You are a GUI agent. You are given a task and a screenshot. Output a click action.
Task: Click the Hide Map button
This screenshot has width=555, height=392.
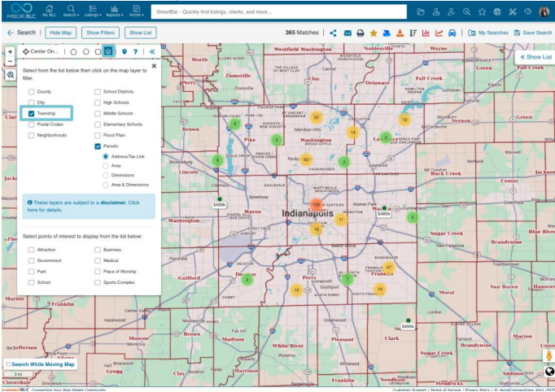60,33
